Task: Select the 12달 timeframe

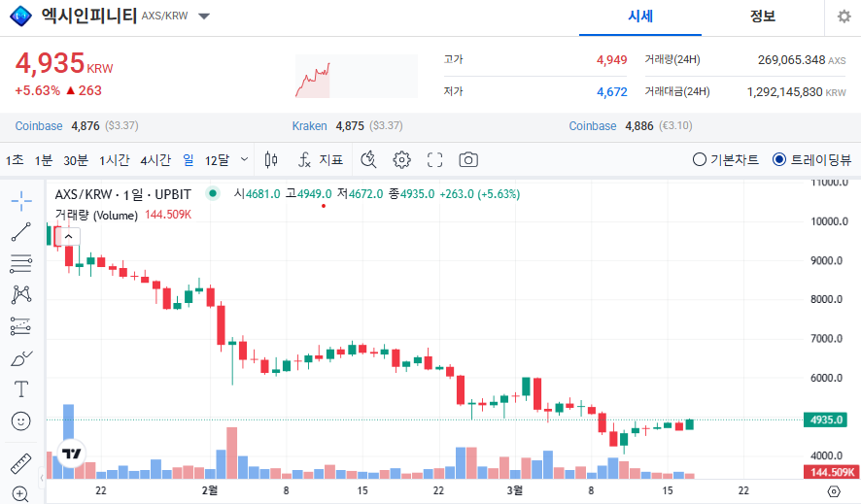Action: click(217, 160)
